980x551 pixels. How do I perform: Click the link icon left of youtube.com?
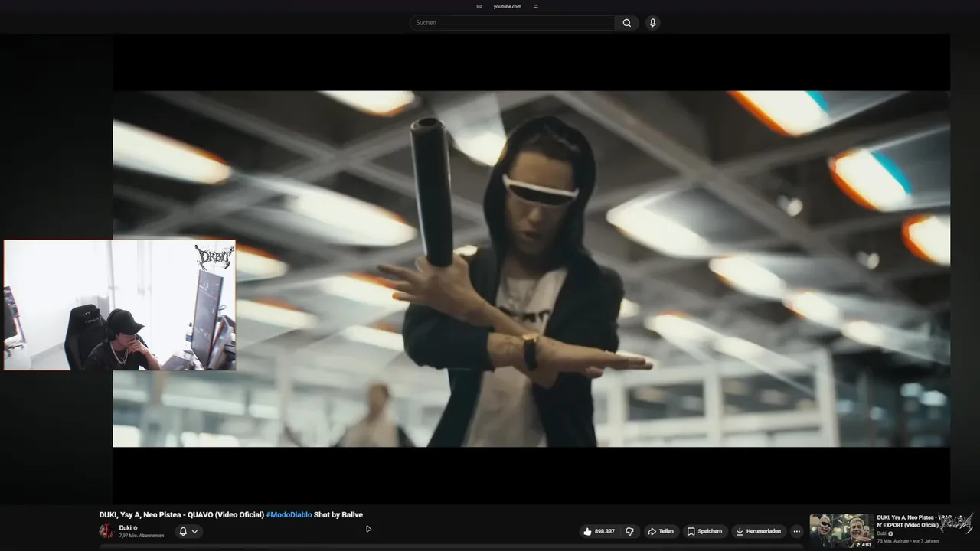pos(479,6)
